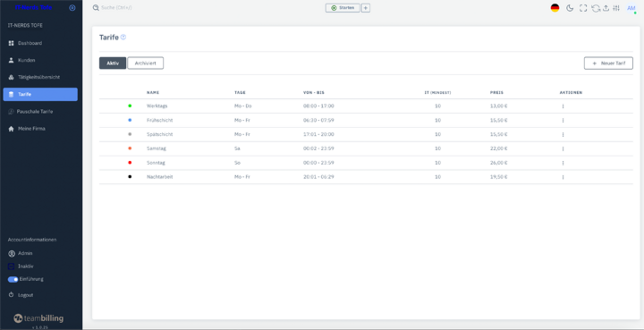644x330 pixels.
Task: Open the AM user avatar menu
Action: point(631,8)
